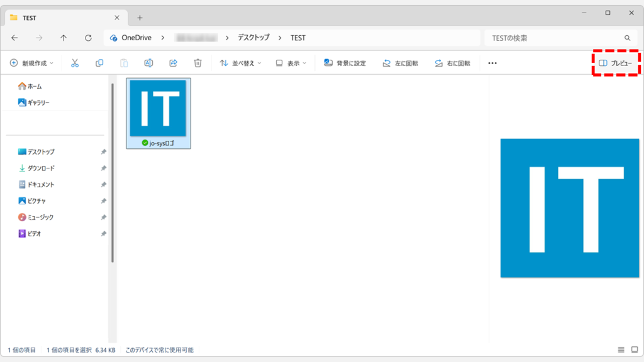Viewport: 644px width, 362px height.
Task: Open the 表示 view dropdown
Action: (x=291, y=63)
